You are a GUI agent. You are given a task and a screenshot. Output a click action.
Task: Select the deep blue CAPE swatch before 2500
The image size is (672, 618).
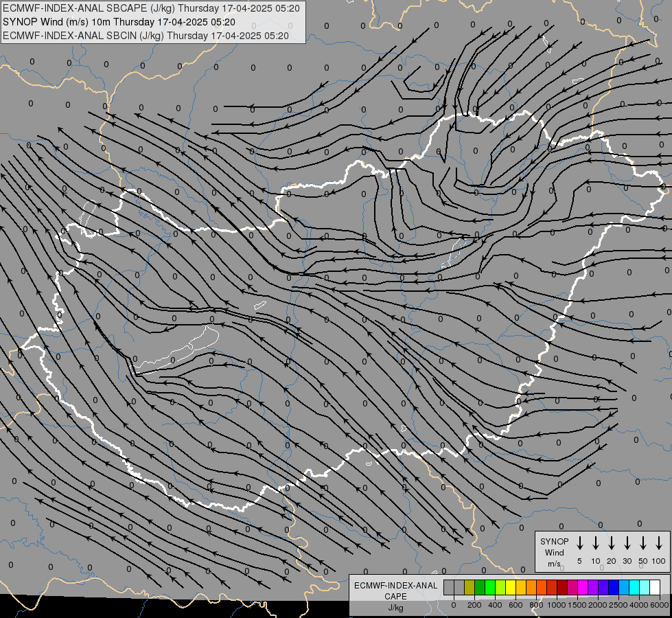pyautogui.click(x=614, y=587)
